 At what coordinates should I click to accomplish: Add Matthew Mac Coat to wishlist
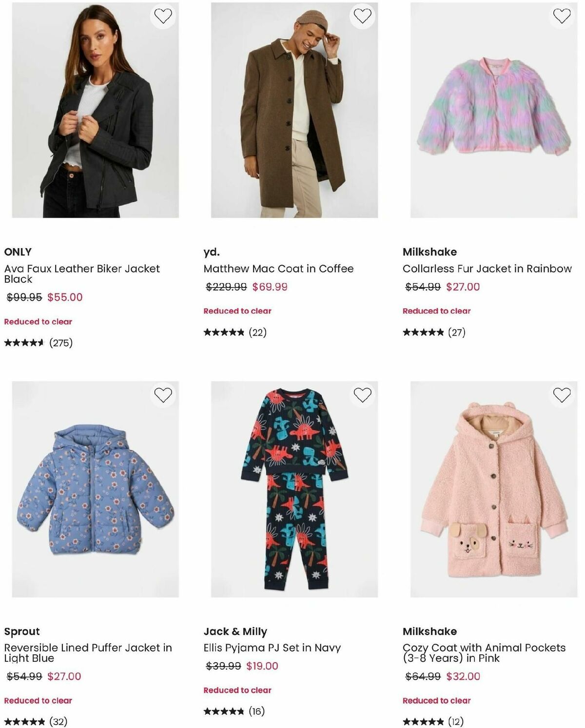click(362, 16)
